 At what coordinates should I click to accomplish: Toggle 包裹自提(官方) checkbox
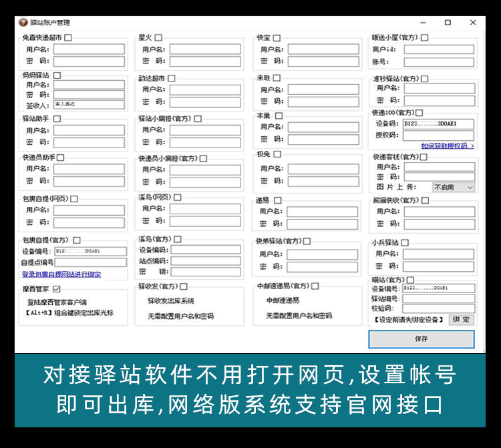77,240
